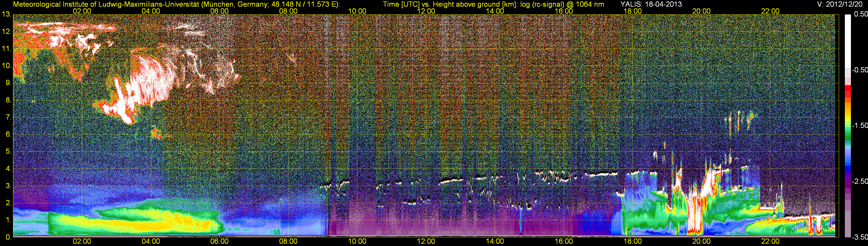The height and width of the screenshot is (246, 868).
Task: Click the "3." height axis label
Action: pyautogui.click(x=8, y=186)
